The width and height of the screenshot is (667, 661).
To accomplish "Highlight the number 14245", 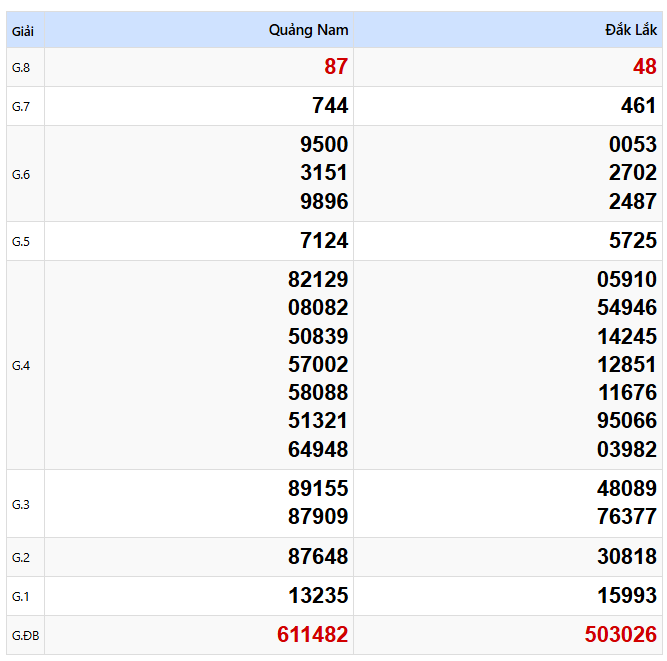I will click(627, 336).
